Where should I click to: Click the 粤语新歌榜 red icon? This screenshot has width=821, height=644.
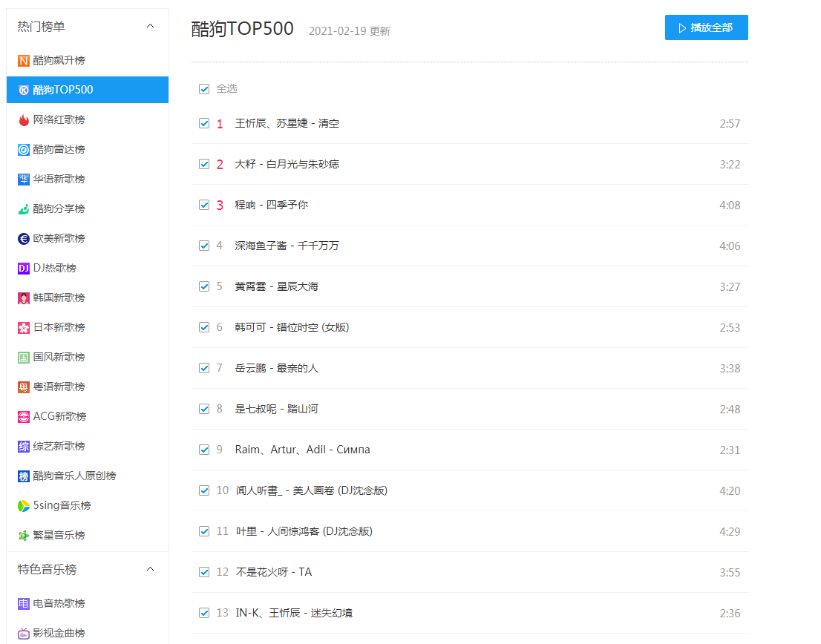(24, 387)
